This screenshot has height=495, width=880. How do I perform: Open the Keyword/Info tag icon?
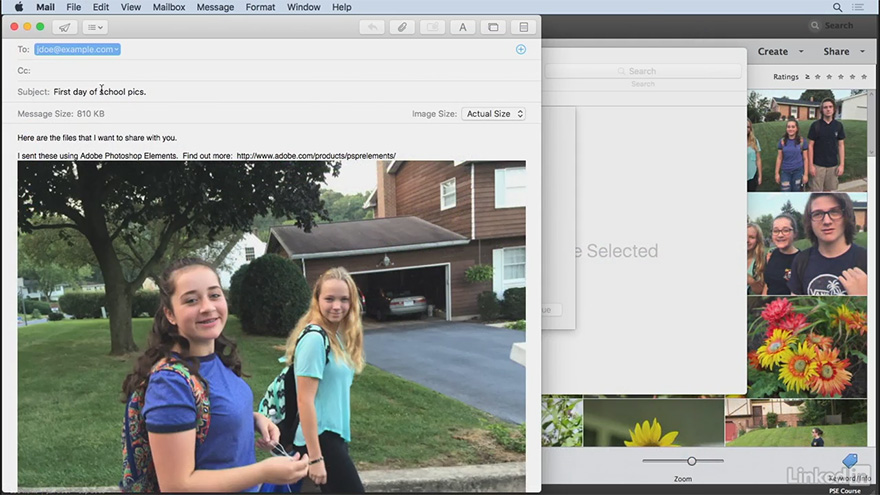click(850, 462)
